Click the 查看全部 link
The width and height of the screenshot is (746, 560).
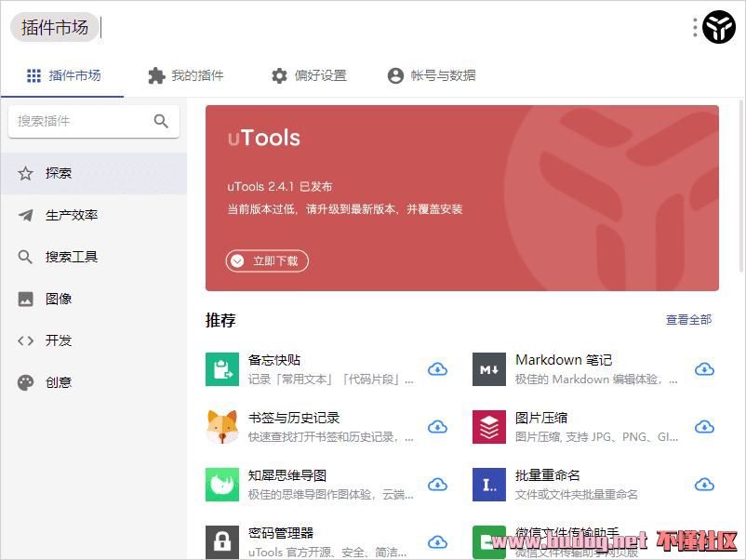(x=688, y=320)
